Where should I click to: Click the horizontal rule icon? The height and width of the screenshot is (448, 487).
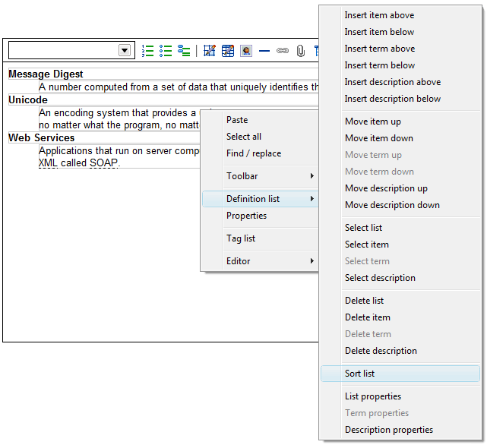pos(264,51)
